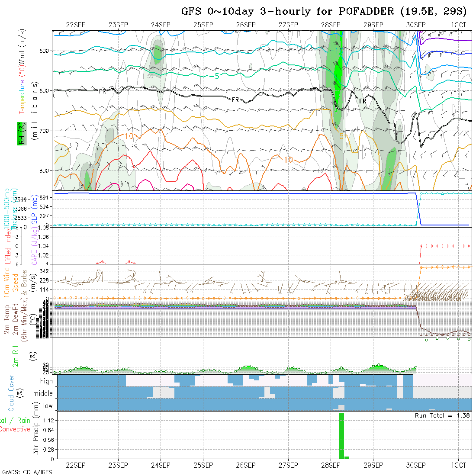Select the 26SEP date label on bottom axis
Image resolution: width=476 pixels, height=476 pixels.
[x=246, y=465]
